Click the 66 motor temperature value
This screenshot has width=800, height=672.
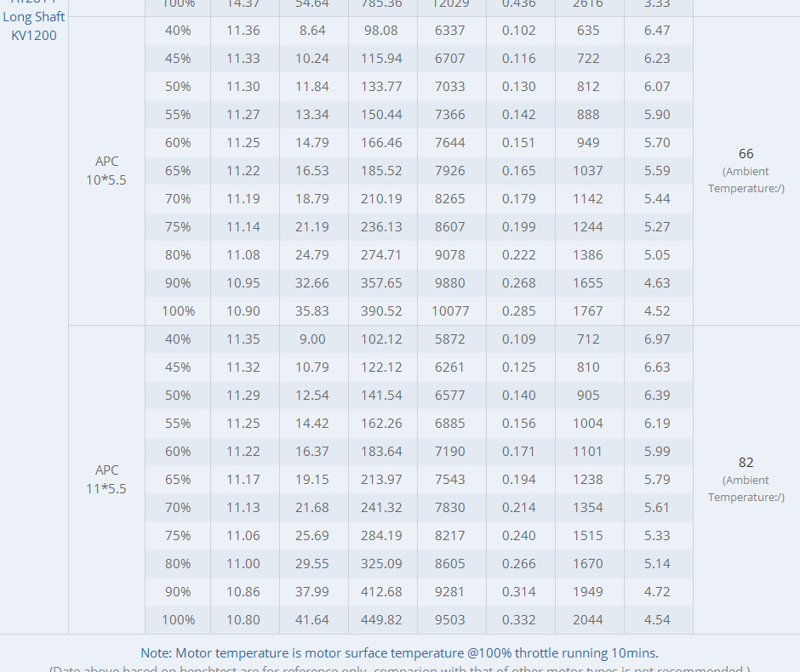(746, 154)
